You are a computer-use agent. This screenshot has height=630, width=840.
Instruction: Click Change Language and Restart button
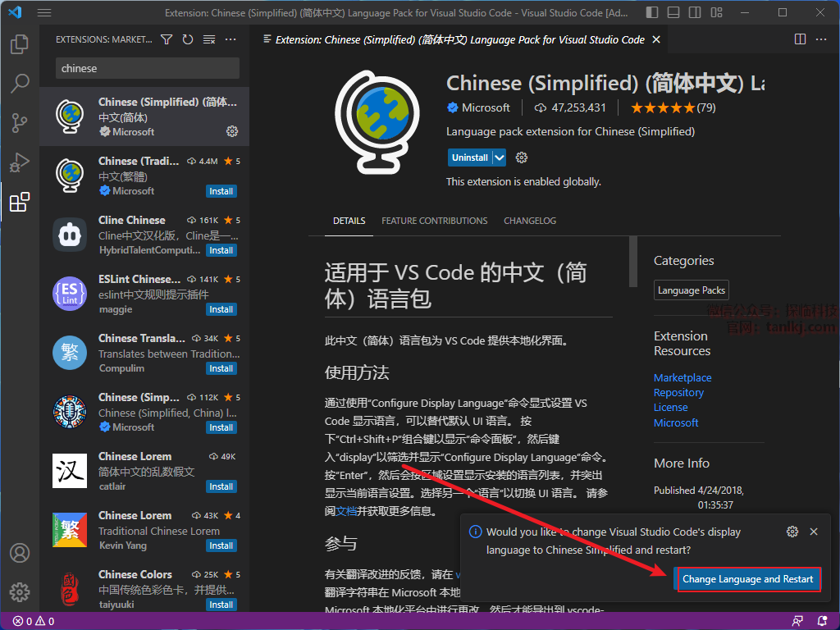click(x=747, y=579)
